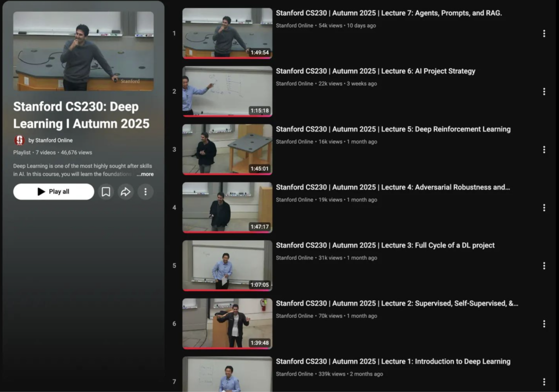Screen dimensions: 559x392
Task: Open 'by Stanford Online' channel link
Action: [50, 140]
